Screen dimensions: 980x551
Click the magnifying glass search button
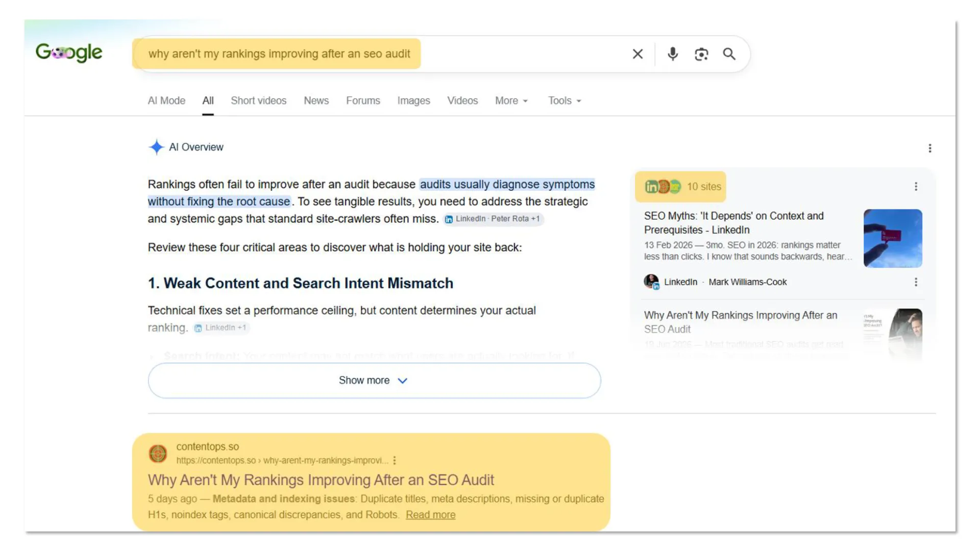point(729,54)
